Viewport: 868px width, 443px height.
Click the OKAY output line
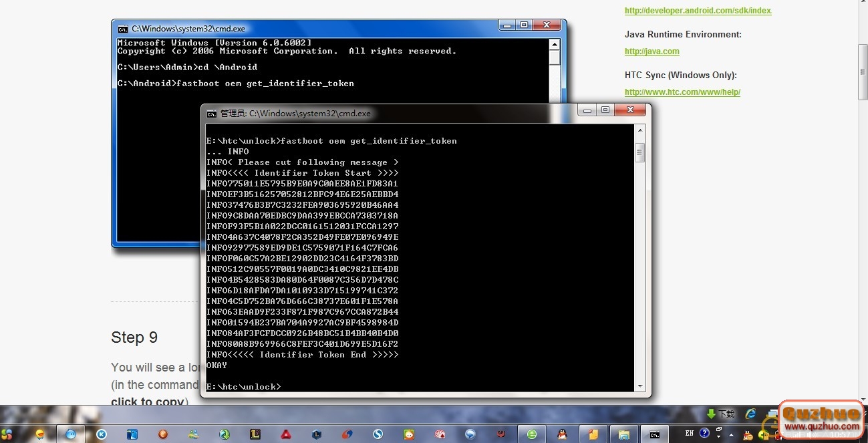pyautogui.click(x=217, y=365)
